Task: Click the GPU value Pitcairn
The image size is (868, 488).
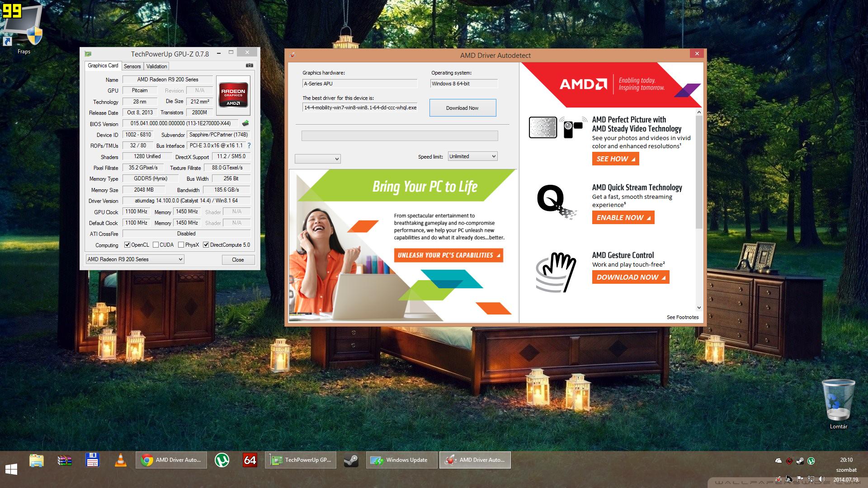Action: pos(140,90)
